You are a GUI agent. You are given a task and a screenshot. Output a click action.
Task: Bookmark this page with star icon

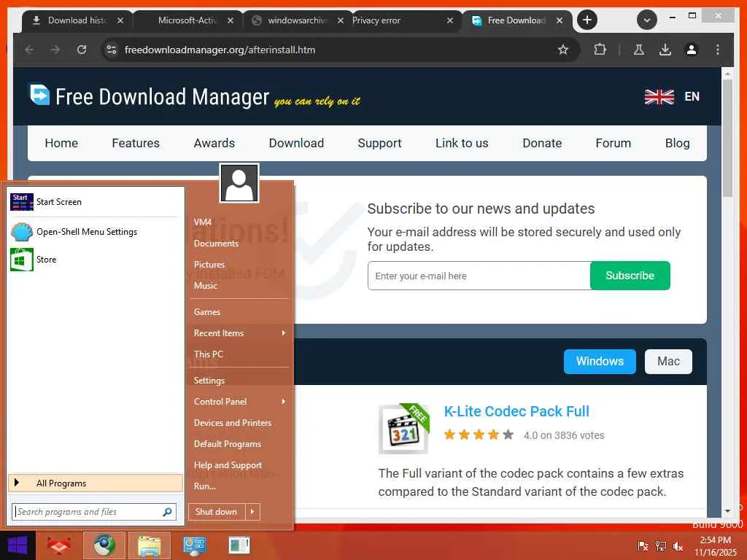click(x=563, y=50)
